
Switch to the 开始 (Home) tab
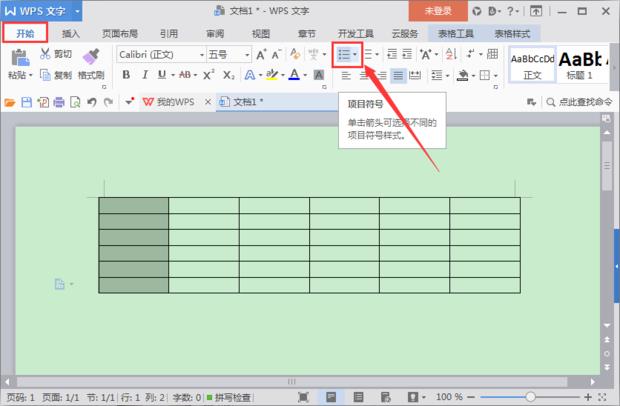pos(25,33)
